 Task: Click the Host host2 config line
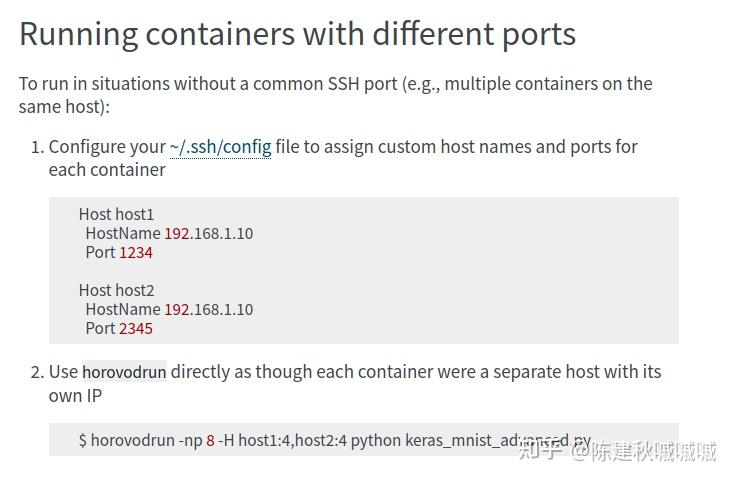[x=116, y=290]
